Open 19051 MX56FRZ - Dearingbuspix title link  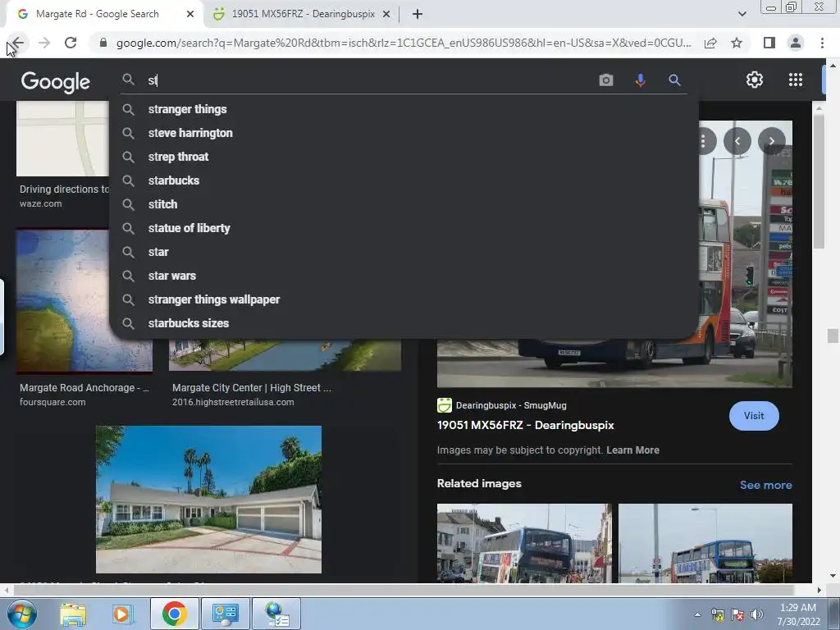526,426
